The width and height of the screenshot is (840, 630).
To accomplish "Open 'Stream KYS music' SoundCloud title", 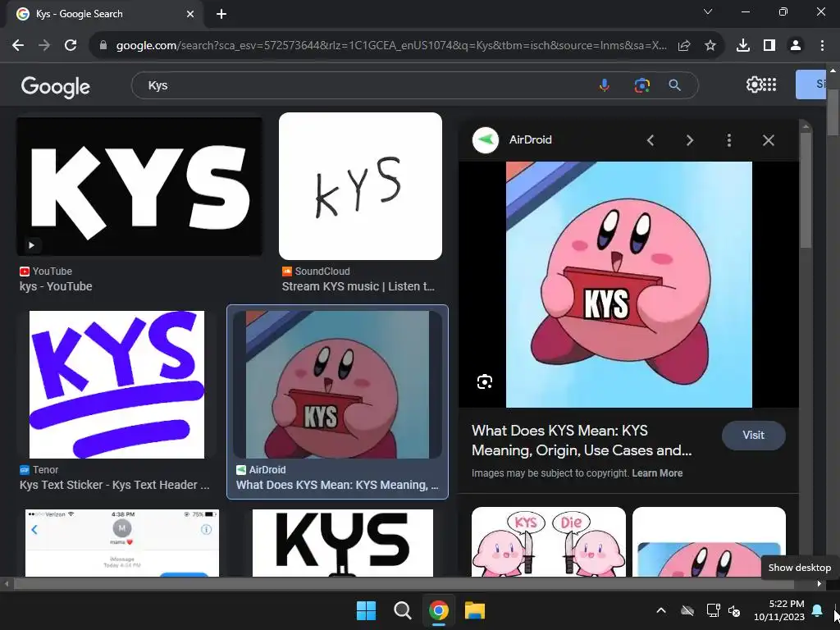I will coord(358,286).
